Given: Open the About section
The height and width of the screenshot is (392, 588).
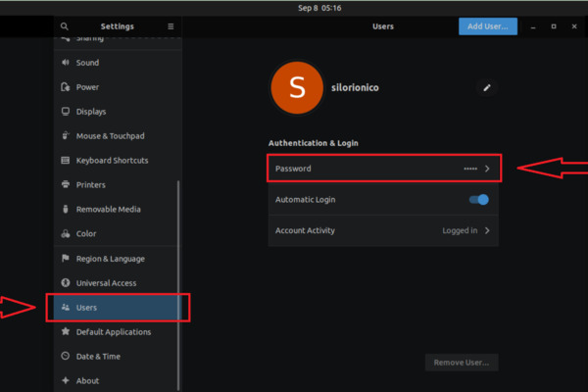Looking at the screenshot, I should click(87, 380).
